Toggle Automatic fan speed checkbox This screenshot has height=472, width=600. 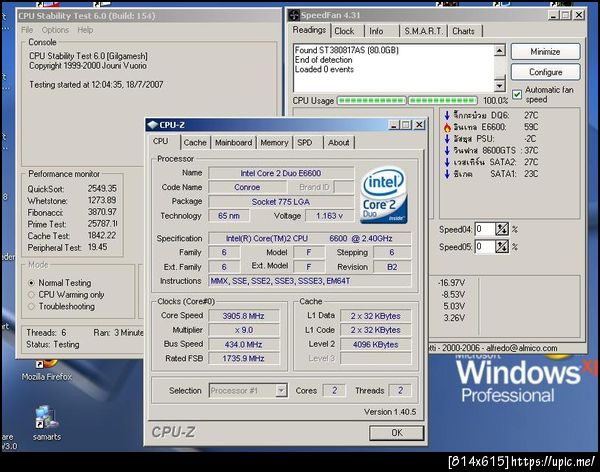517,95
